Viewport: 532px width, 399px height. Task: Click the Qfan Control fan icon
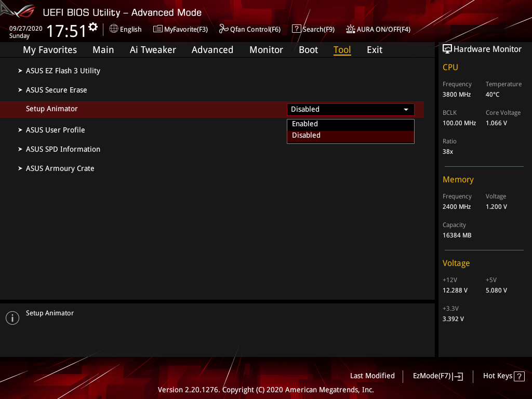(x=223, y=29)
